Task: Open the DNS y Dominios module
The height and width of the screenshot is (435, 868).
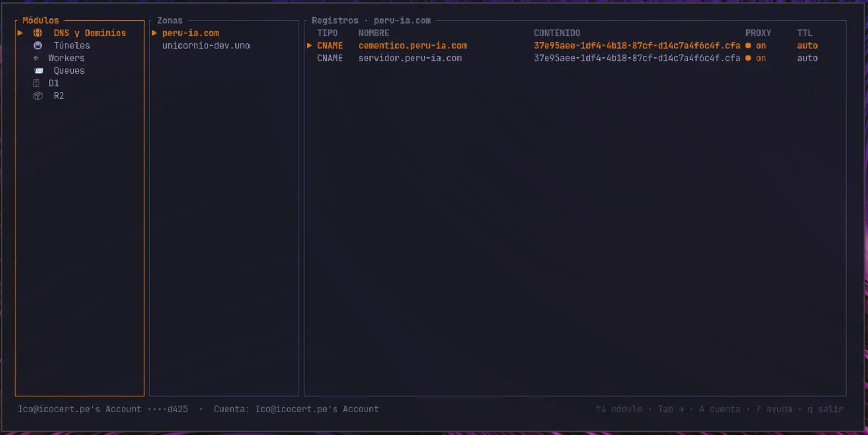Action: coord(90,33)
